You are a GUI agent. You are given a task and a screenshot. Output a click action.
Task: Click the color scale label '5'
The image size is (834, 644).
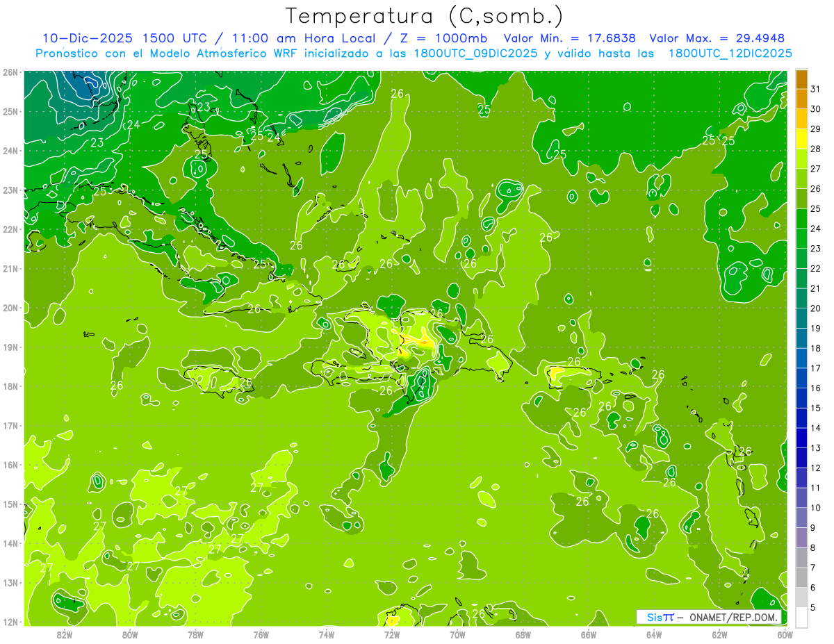(813, 606)
